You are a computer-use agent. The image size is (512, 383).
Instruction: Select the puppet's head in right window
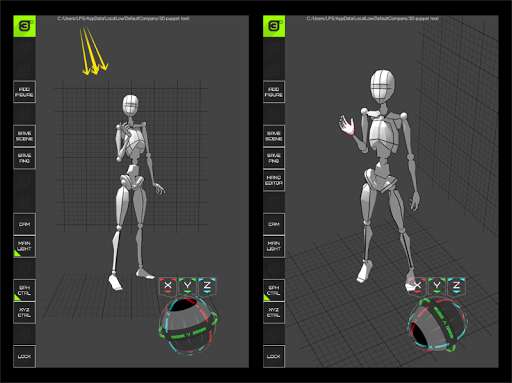pyautogui.click(x=382, y=86)
